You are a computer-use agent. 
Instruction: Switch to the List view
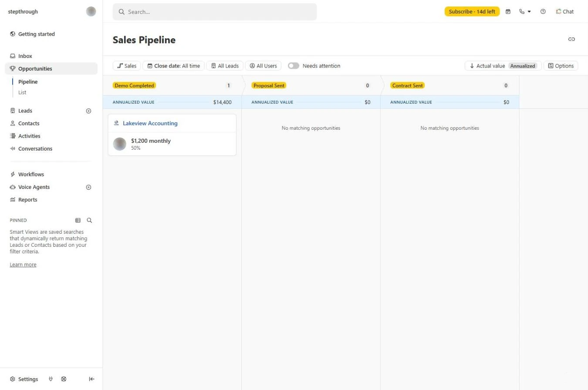[22, 92]
